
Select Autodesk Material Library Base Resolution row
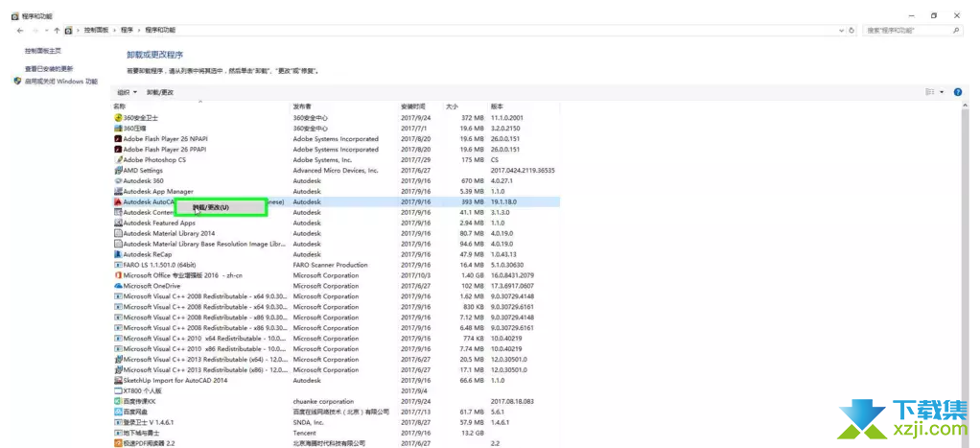[x=337, y=244]
